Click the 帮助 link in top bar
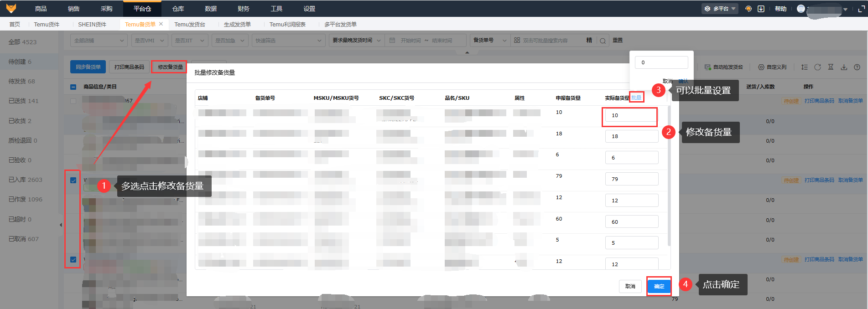 pyautogui.click(x=781, y=9)
